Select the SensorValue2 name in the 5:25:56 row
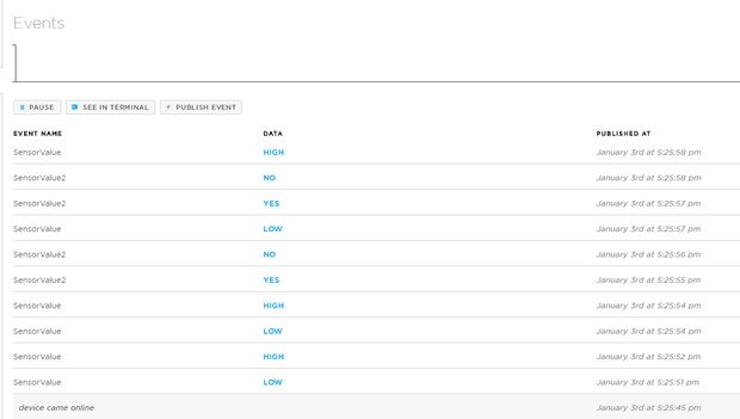Image resolution: width=740 pixels, height=419 pixels. pos(40,254)
